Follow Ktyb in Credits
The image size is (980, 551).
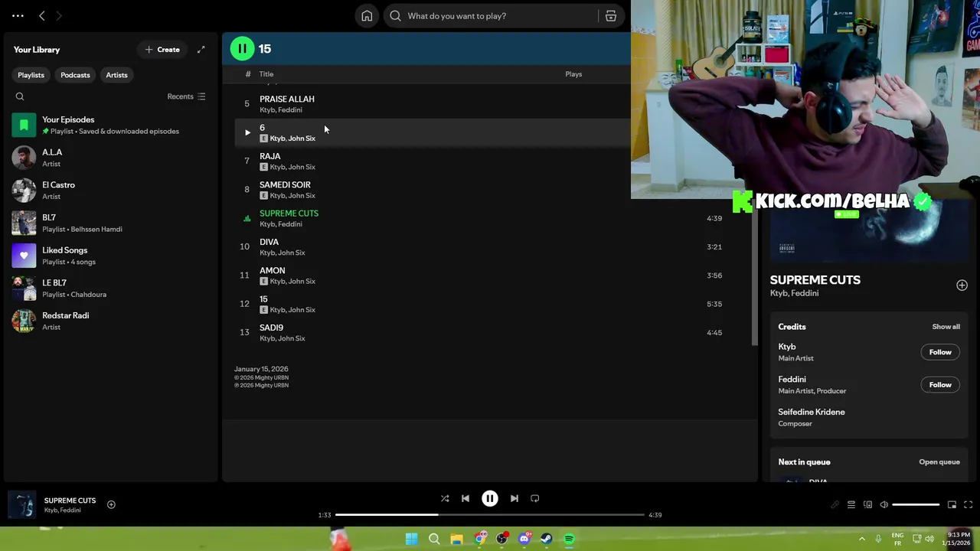tap(940, 352)
